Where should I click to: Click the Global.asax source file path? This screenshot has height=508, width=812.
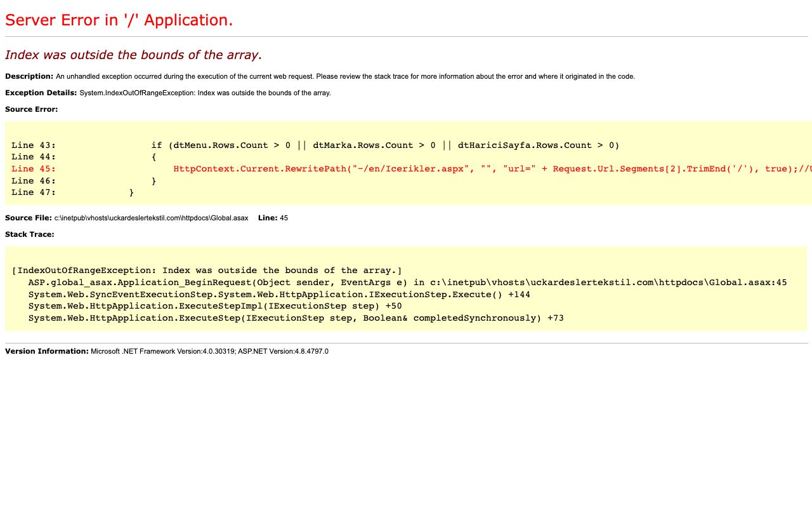coord(151,218)
